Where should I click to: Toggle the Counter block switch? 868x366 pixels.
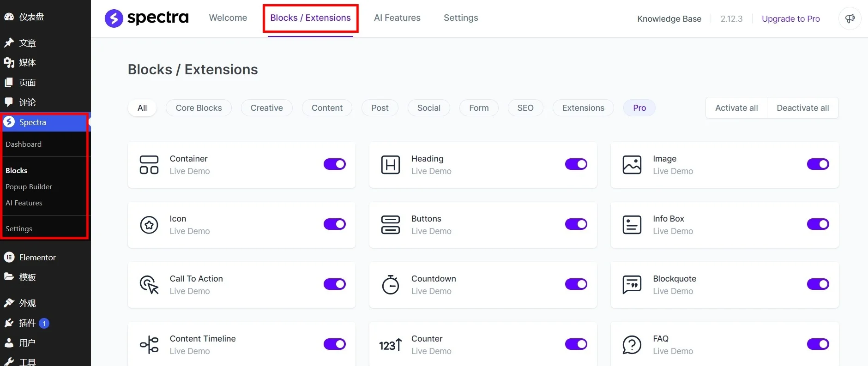[x=576, y=344]
